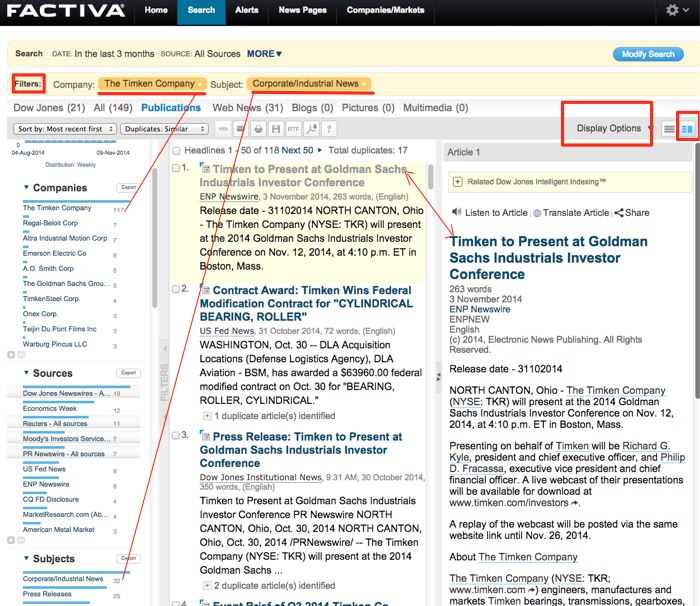Collapse the Sources section
Image resolution: width=700 pixels, height=606 pixels.
click(26, 373)
